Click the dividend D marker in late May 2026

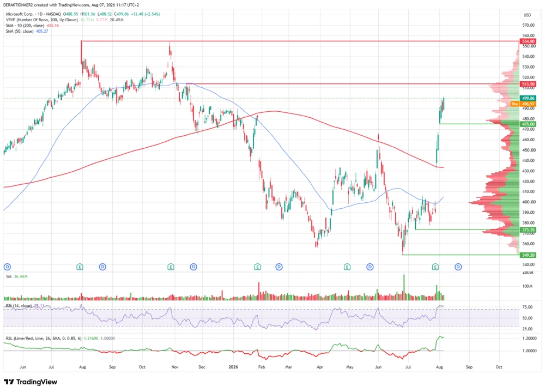click(x=370, y=267)
